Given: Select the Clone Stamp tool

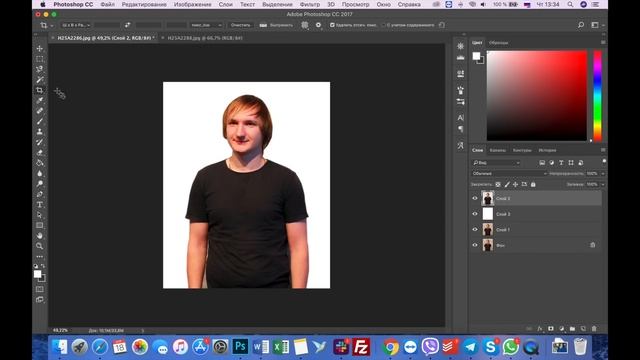Looking at the screenshot, I should (x=40, y=131).
